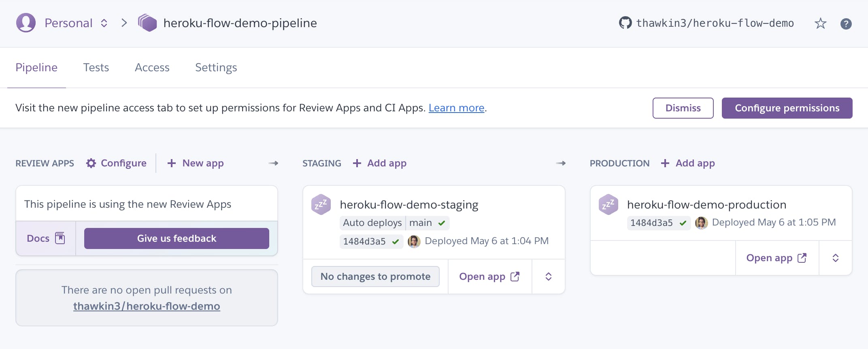Screen dimensions: 868x349
Task: Click the PRODUCTION column heading
Action: [x=619, y=163]
